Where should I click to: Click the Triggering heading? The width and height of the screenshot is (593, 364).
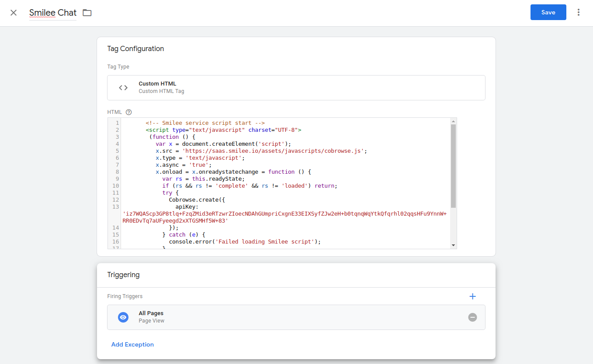pyautogui.click(x=123, y=275)
